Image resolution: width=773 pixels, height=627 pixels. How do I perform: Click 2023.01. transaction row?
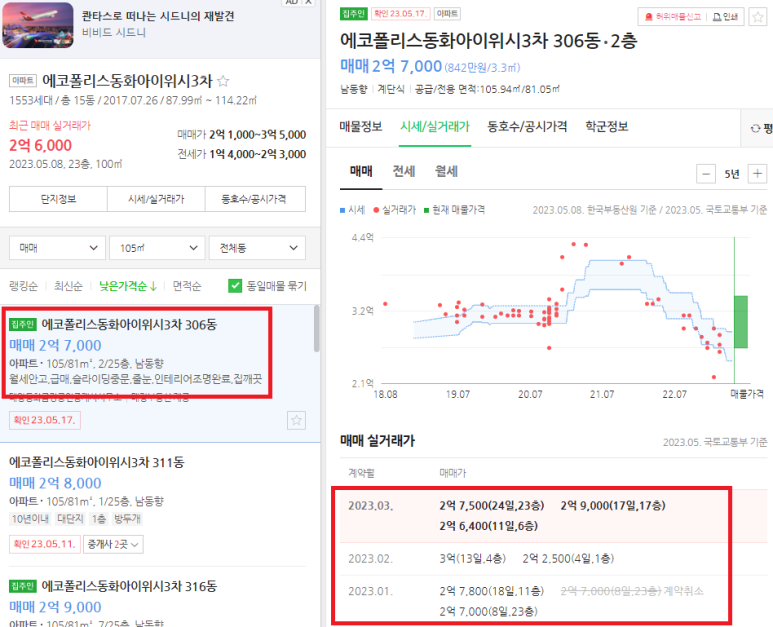pos(553,601)
